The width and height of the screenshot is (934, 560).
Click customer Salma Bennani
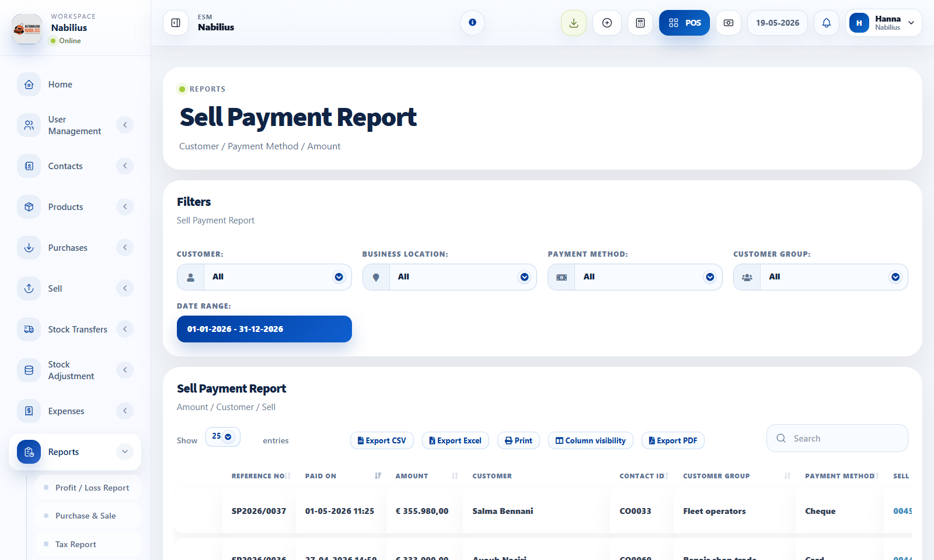[503, 511]
